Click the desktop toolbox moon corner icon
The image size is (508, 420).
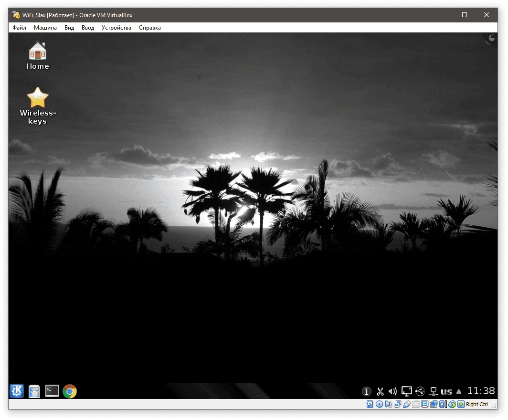tap(491, 39)
